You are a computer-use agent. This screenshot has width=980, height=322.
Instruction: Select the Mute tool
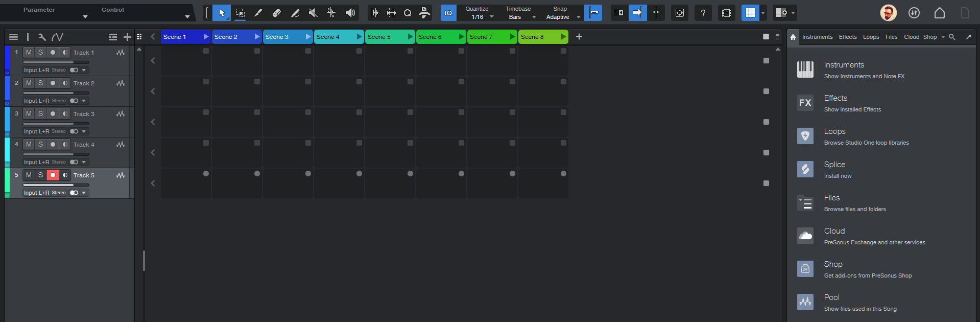pos(313,13)
